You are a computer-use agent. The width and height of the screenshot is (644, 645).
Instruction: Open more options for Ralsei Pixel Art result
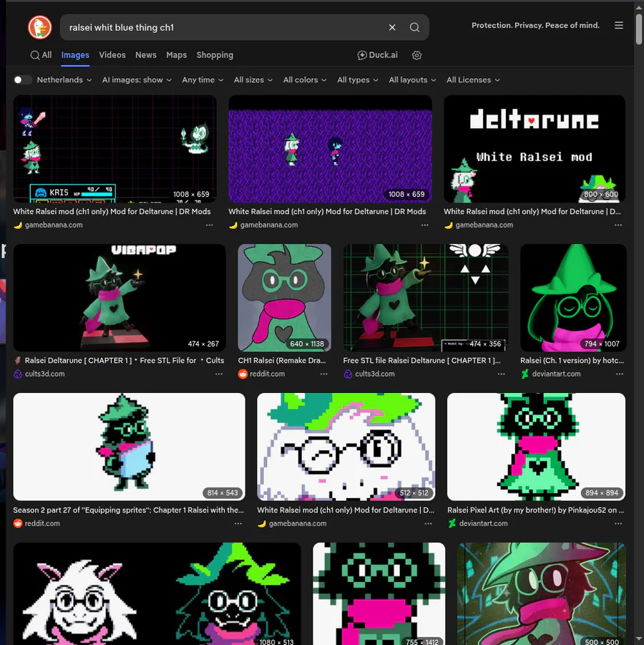pyautogui.click(x=618, y=523)
